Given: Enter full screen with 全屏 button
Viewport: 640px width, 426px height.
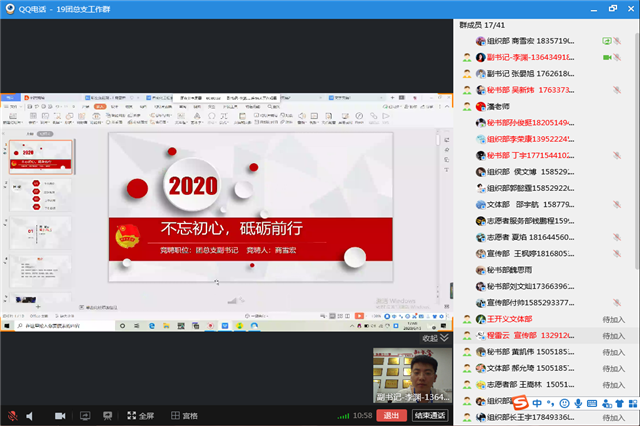Looking at the screenshot, I should 139,415.
